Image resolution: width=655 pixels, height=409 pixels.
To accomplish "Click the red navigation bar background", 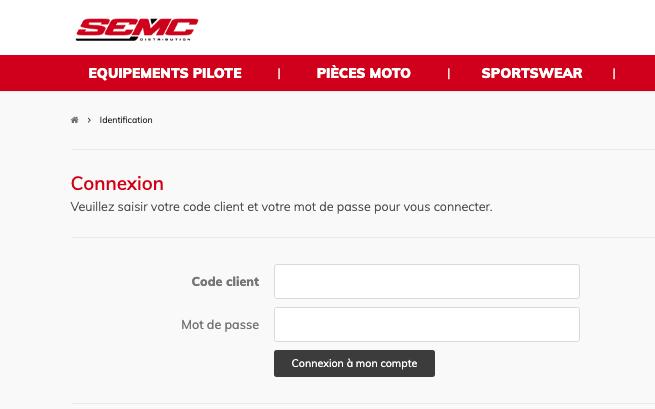I will (40, 73).
